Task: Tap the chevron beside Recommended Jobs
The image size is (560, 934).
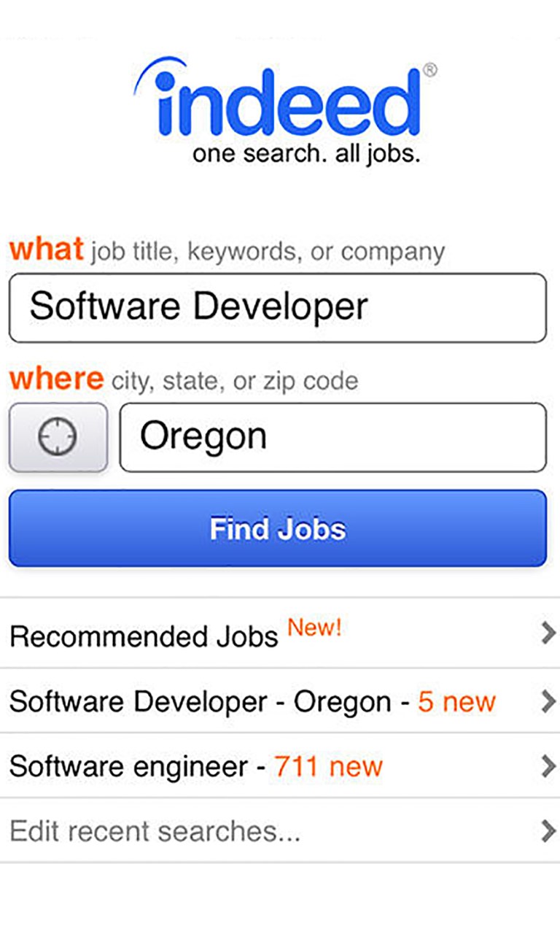Action: coord(548,633)
